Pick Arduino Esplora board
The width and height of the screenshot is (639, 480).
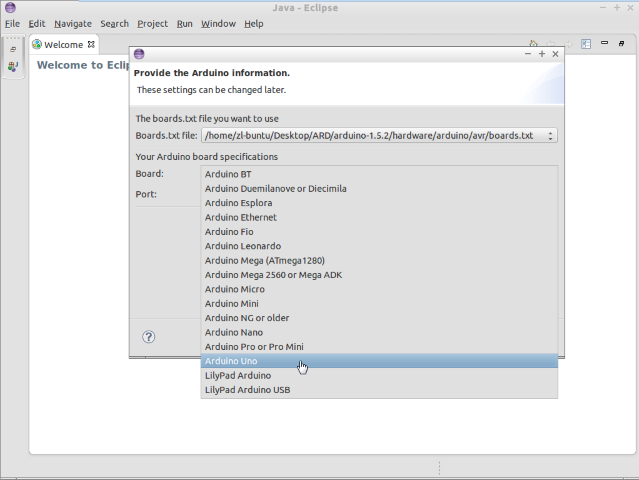click(379, 203)
